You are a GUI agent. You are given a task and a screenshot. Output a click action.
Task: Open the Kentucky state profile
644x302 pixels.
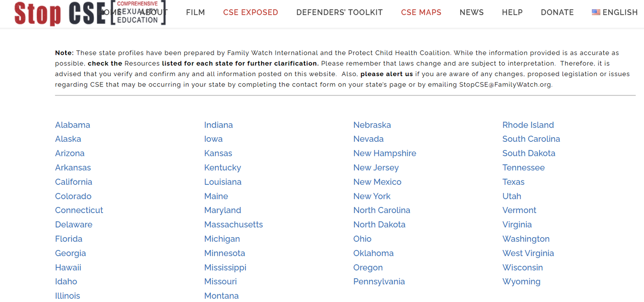[223, 168]
